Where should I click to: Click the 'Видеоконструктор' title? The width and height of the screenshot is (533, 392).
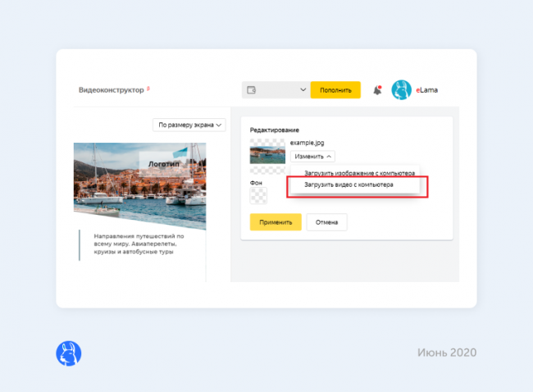111,90
